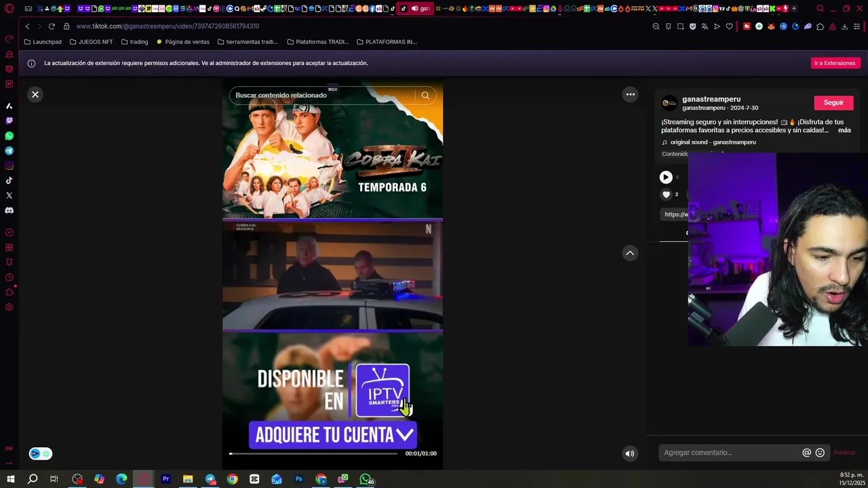Image resolution: width=868 pixels, height=488 pixels.
Task: Switch to the active TikTok "gan" tab
Action: pos(415,9)
